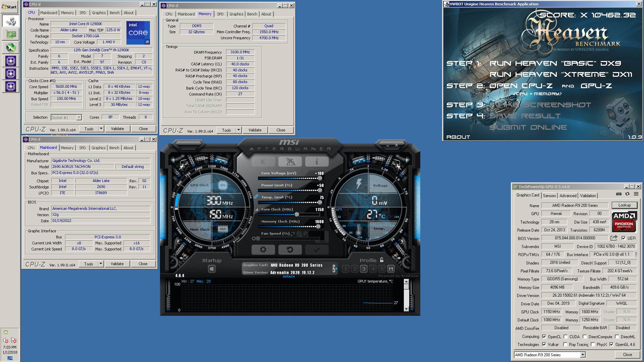644x362 pixels.
Task: Open Afterburner information i button
Action: pyautogui.click(x=317, y=162)
